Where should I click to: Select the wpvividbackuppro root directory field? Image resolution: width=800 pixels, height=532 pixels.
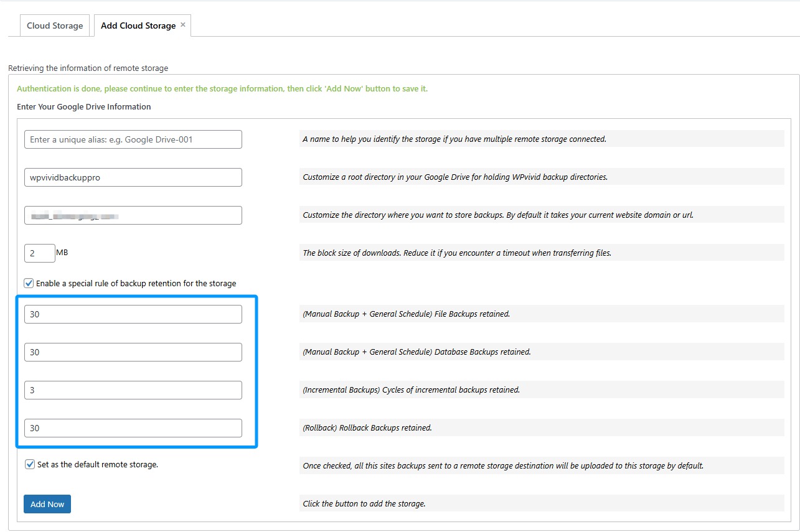coord(133,177)
